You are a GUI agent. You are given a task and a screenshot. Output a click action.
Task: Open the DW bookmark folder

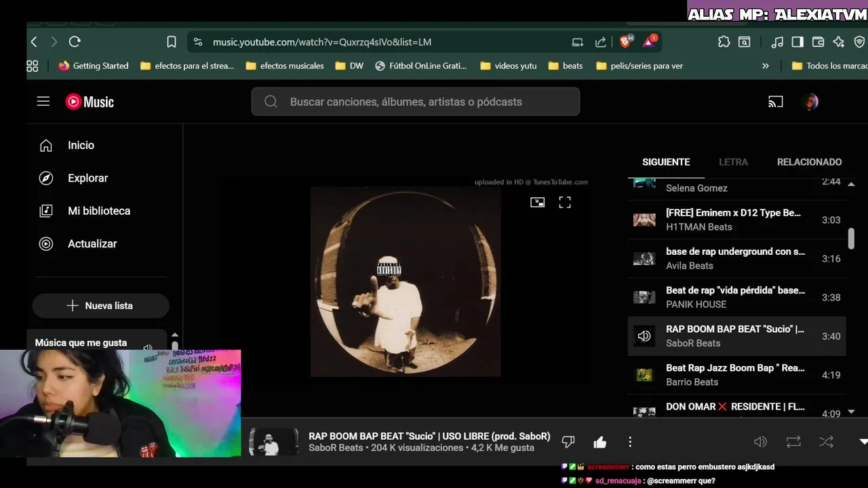[350, 66]
